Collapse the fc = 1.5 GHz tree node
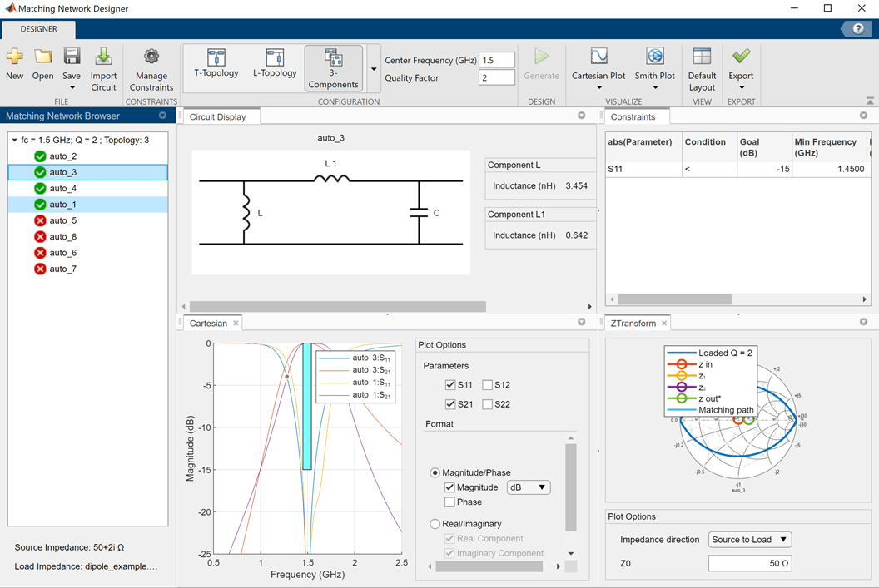 tap(14, 141)
